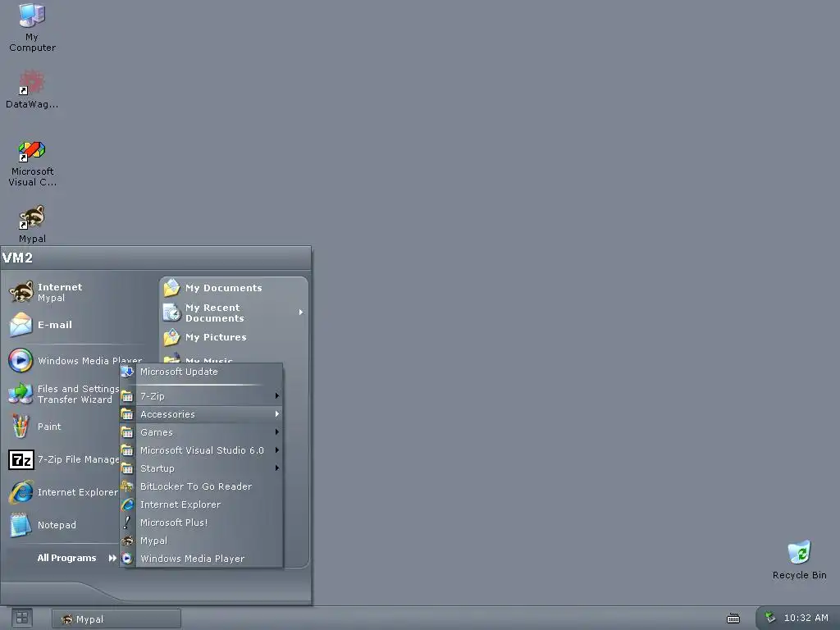Click the Start button on taskbar

click(22, 619)
